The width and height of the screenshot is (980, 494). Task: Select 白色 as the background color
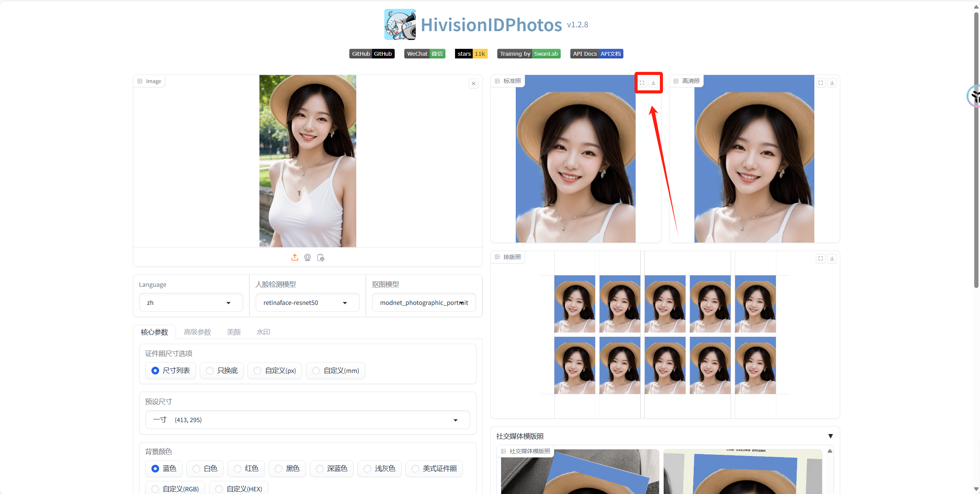coord(205,469)
